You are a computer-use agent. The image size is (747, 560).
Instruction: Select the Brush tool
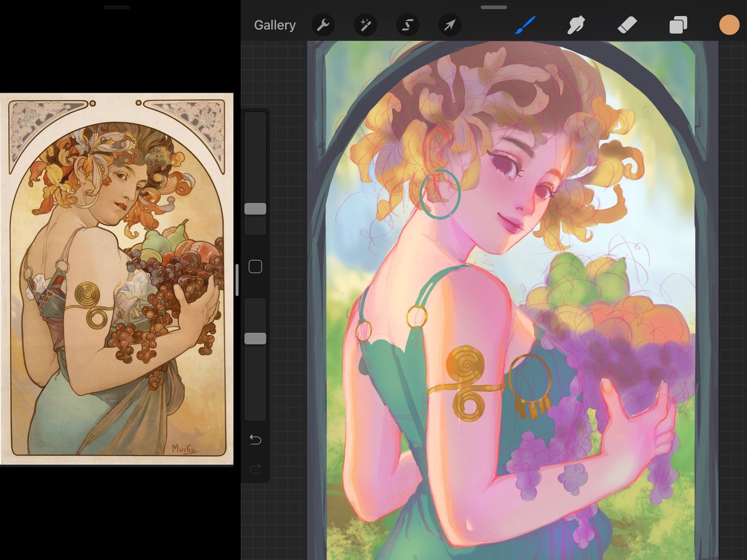click(525, 26)
